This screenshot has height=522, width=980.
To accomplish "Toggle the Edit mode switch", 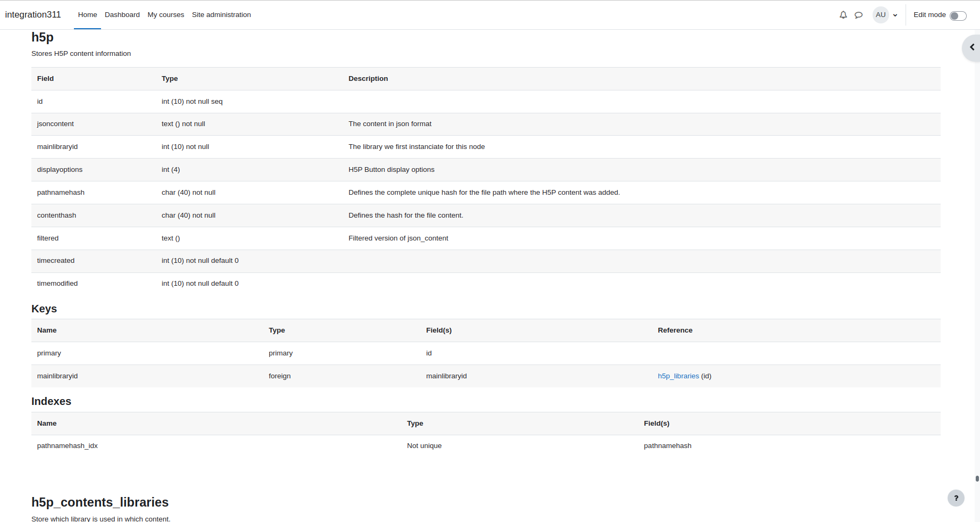I will (958, 15).
